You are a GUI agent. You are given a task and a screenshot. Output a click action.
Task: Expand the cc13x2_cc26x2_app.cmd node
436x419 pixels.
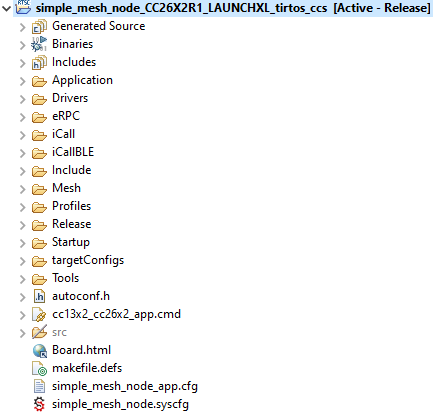pyautogui.click(x=22, y=315)
